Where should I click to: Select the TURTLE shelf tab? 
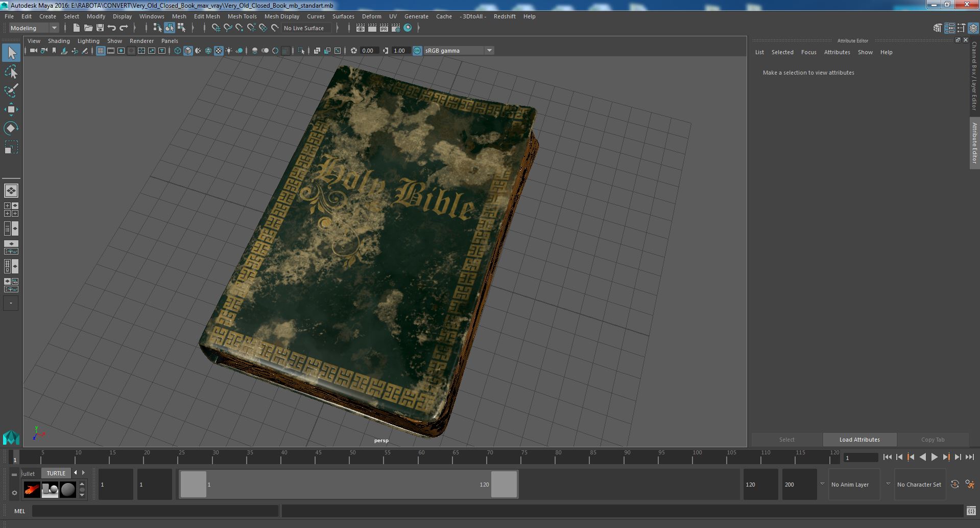coord(56,473)
